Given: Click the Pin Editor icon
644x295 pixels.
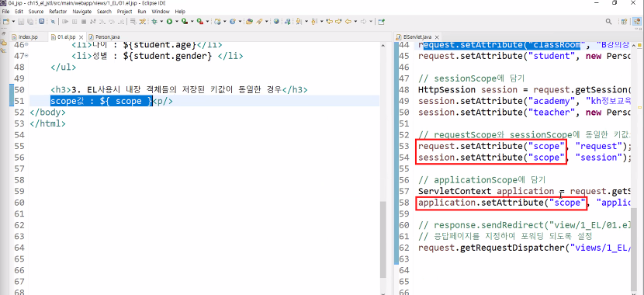Looking at the screenshot, I should [x=381, y=22].
